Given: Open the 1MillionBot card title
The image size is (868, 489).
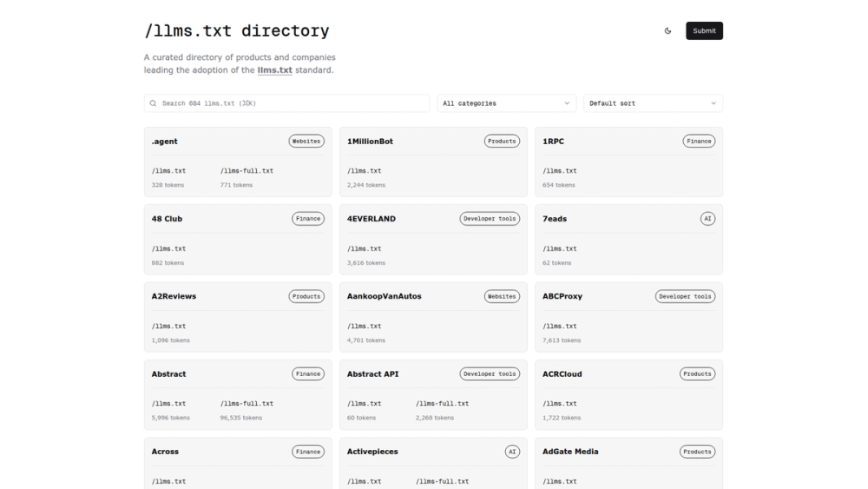Looking at the screenshot, I should pyautogui.click(x=370, y=142).
